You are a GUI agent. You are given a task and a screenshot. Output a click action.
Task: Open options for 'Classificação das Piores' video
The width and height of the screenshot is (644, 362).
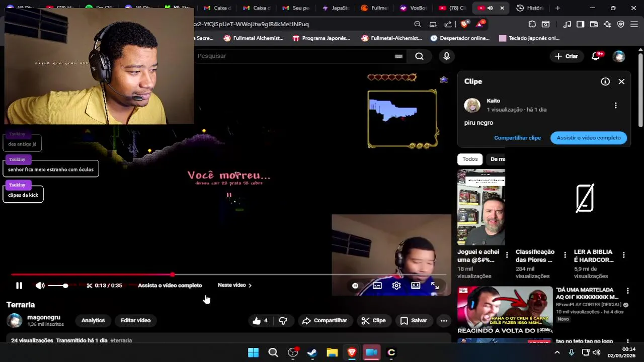(565, 255)
